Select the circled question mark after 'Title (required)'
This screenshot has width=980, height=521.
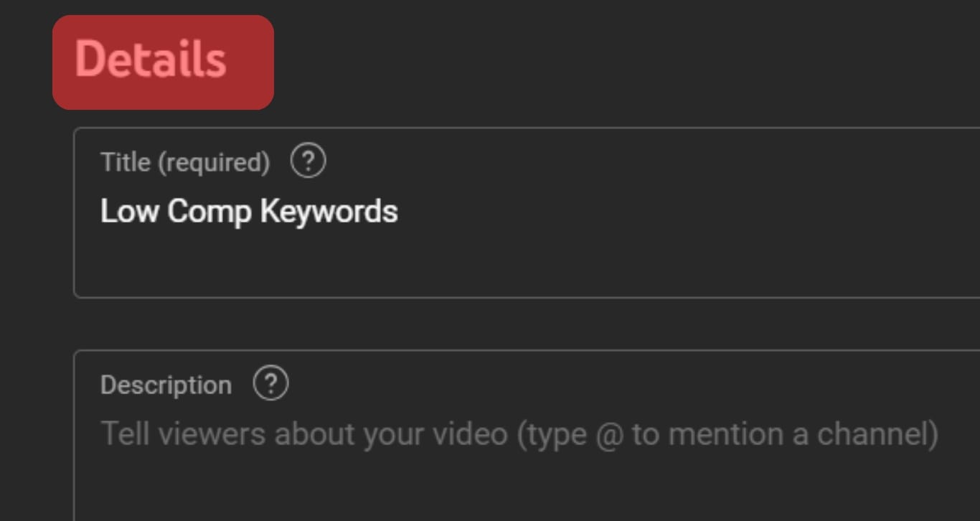tap(308, 161)
